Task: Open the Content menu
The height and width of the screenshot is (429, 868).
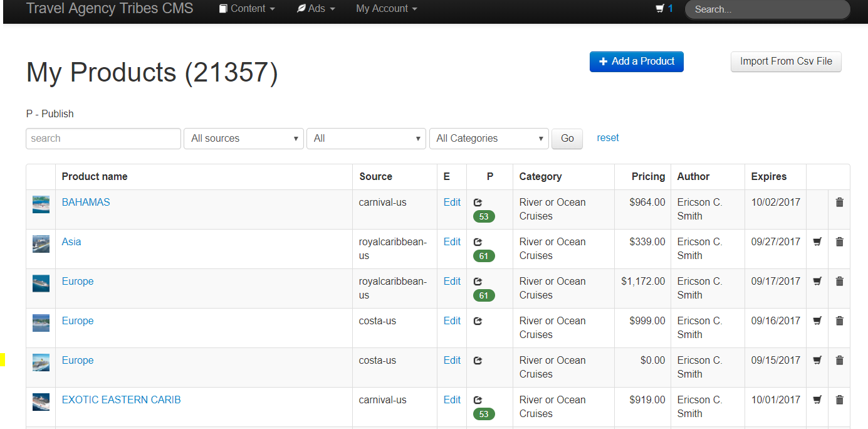Action: coord(247,9)
